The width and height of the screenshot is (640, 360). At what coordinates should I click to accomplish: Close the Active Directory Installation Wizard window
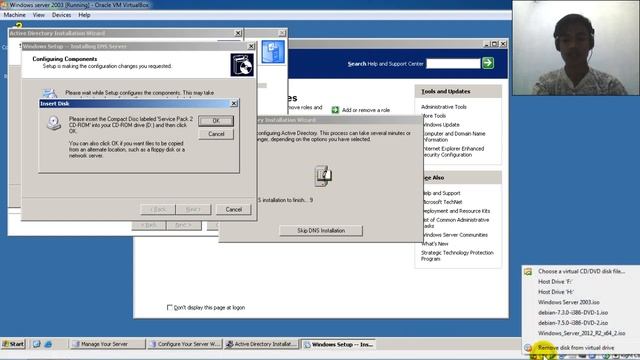click(238, 33)
